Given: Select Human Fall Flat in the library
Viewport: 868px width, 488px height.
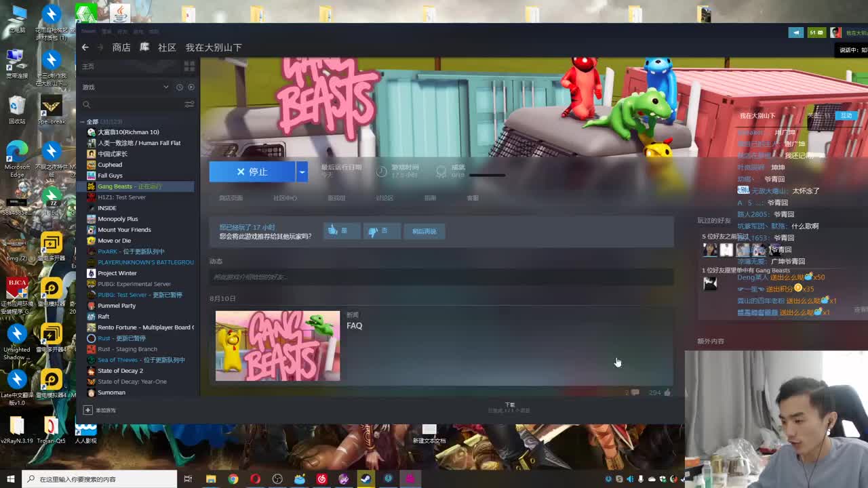Looking at the screenshot, I should point(139,143).
